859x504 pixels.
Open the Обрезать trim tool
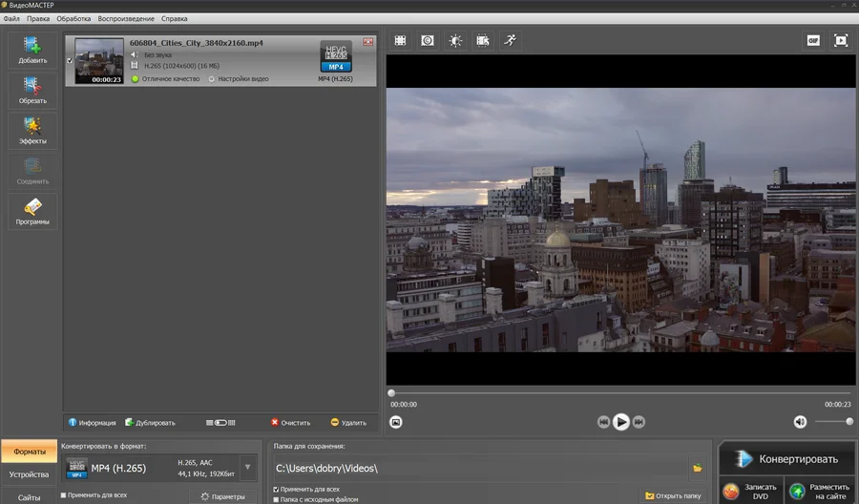click(32, 90)
